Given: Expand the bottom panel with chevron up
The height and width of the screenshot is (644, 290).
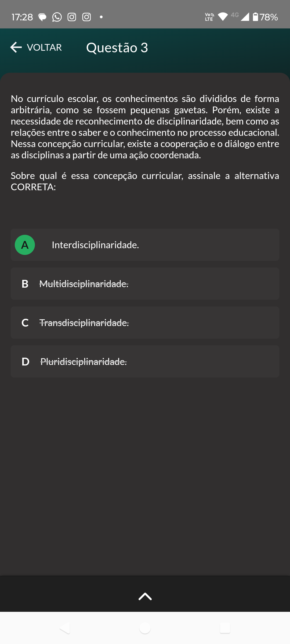Looking at the screenshot, I should (x=145, y=596).
